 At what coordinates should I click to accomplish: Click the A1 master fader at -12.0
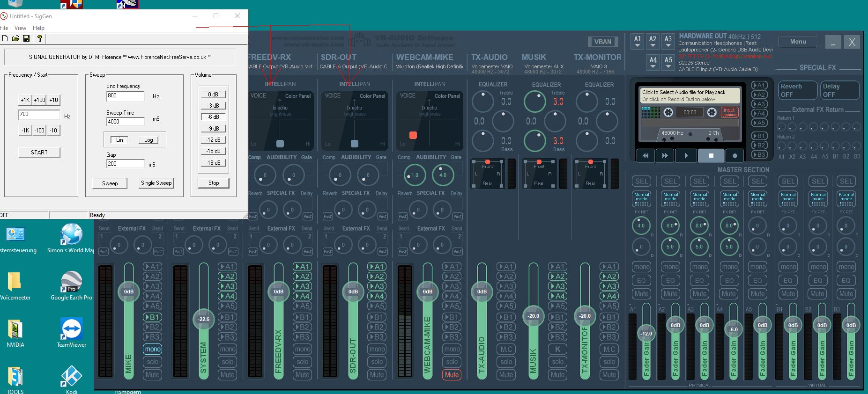coord(646,334)
